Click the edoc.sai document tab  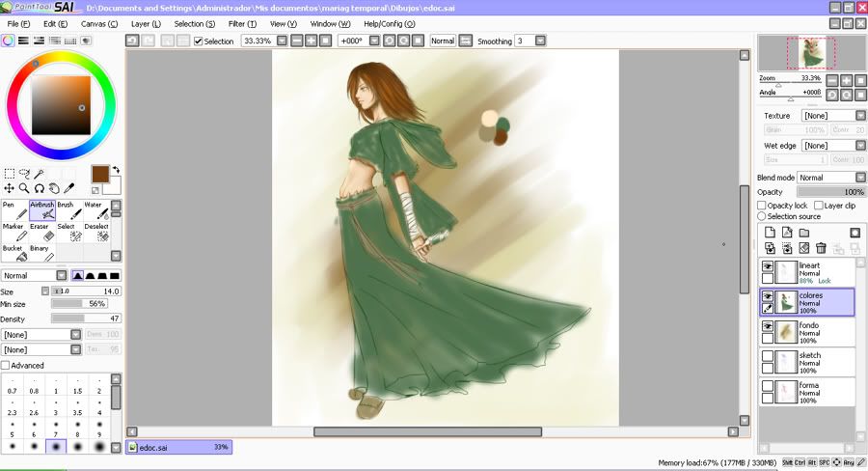pyautogui.click(x=178, y=447)
